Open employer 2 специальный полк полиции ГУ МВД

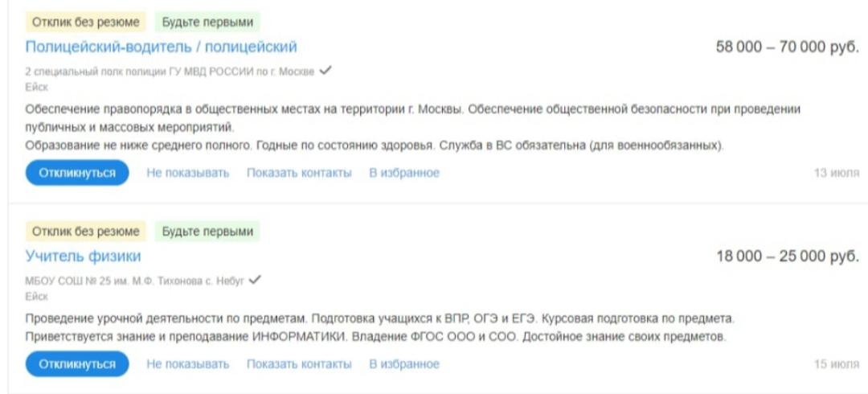[170, 72]
